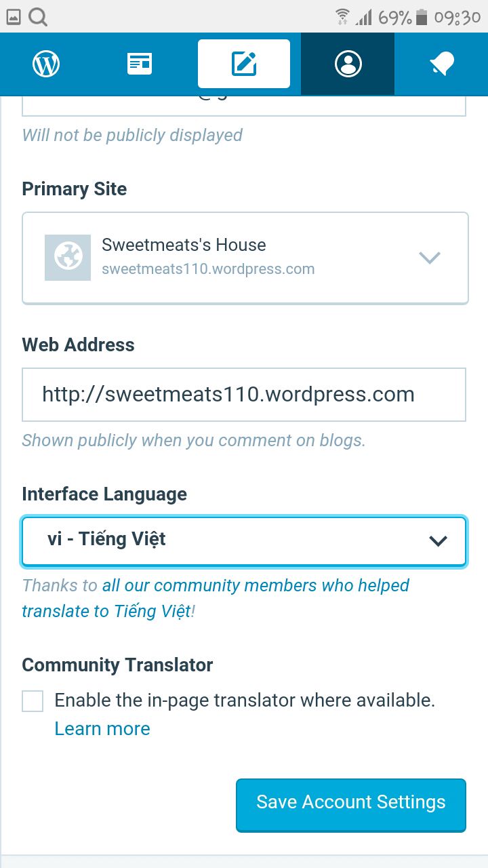Tap the Sweetmeats's House site name
Viewport: 488px width, 868px height.
coord(184,245)
